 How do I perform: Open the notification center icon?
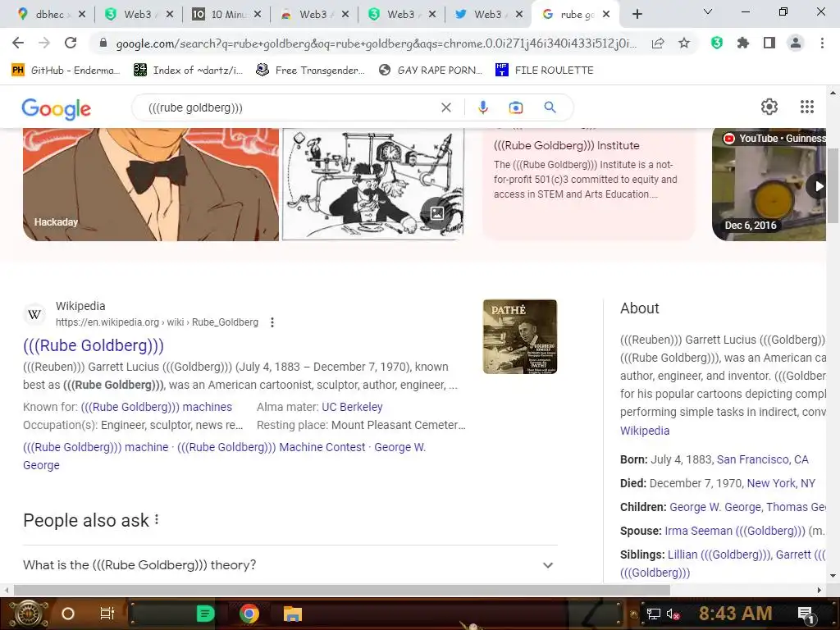click(806, 614)
